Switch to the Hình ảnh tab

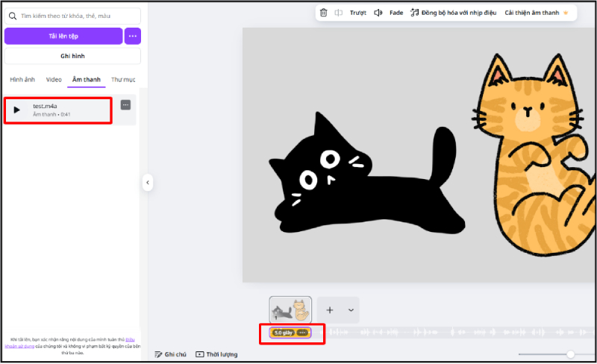pos(22,79)
